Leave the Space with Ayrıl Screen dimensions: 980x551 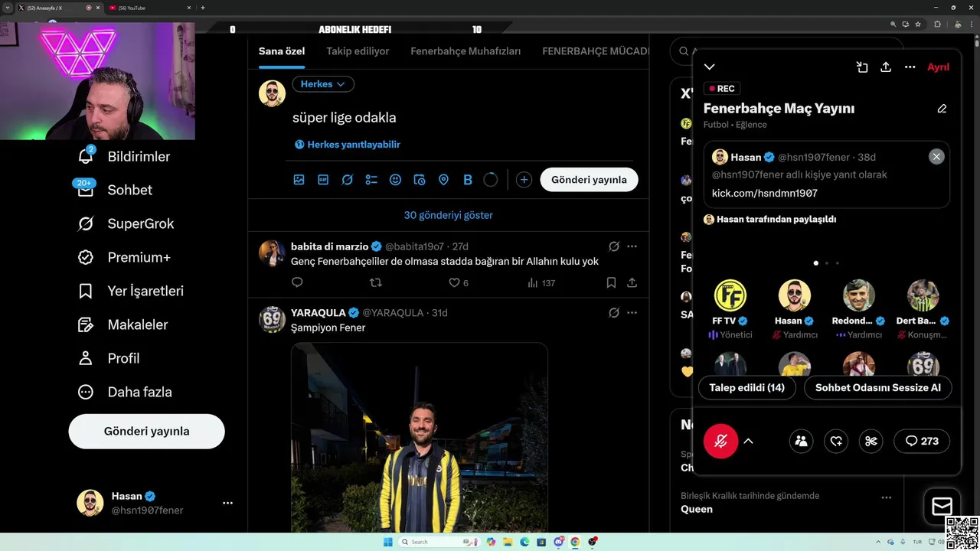938,67
